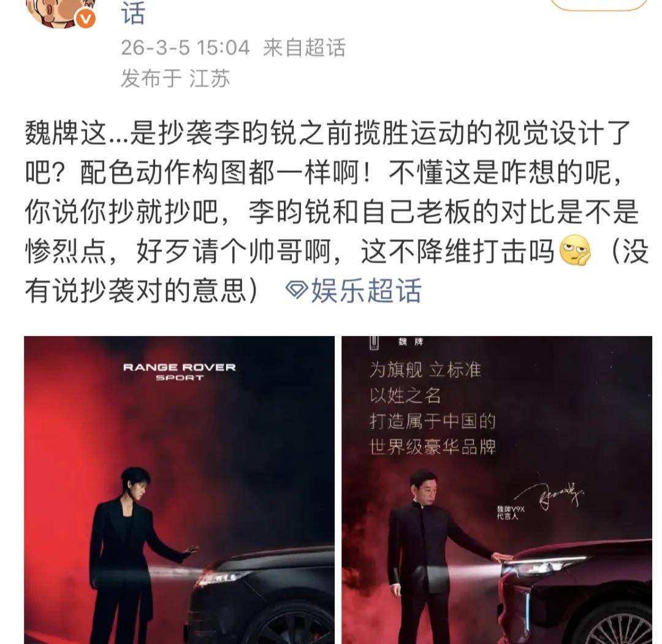Open the 来自超话 source label
This screenshot has height=644, width=662.
point(304,47)
